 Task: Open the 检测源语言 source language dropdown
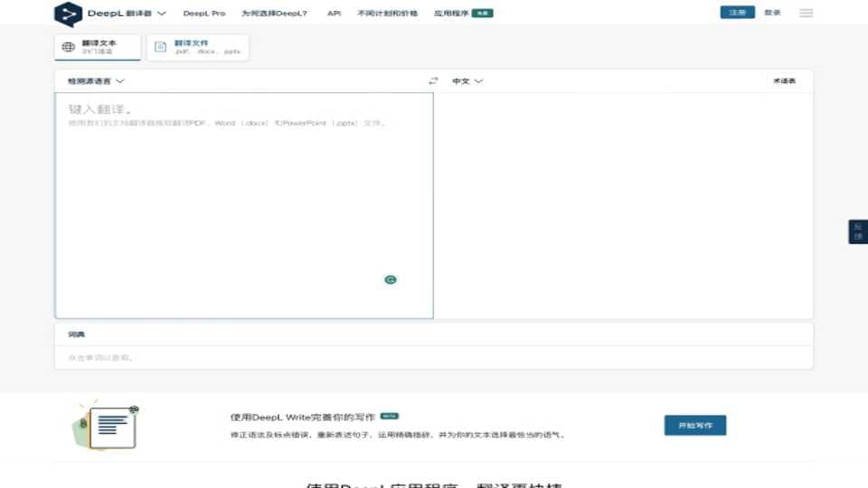click(x=96, y=80)
